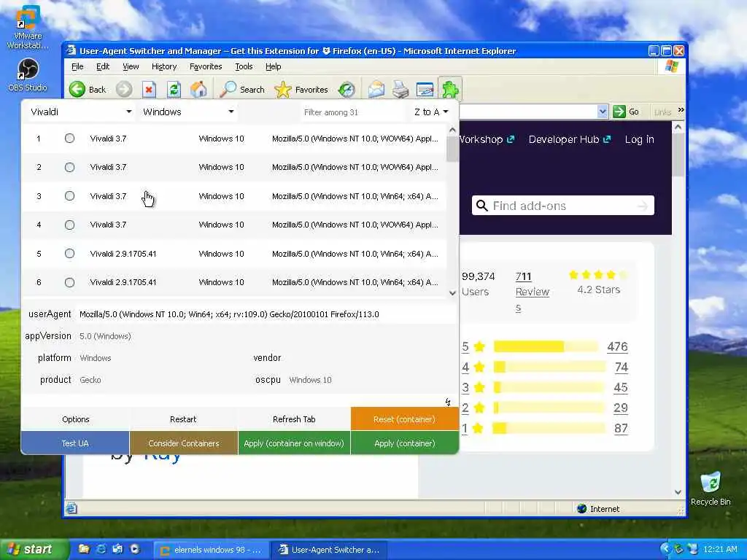Click the Mail envelope toolbar icon

pyautogui.click(x=376, y=89)
